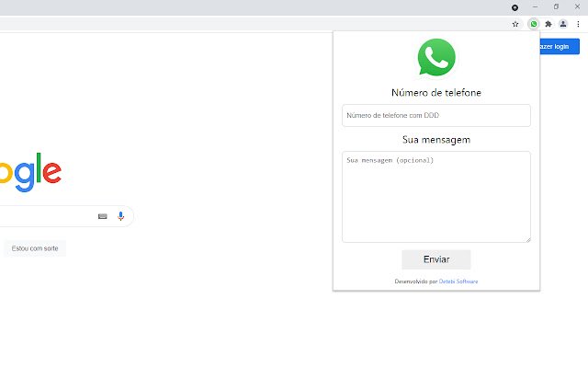This screenshot has height=368, width=588.
Task: Click the Desenvolvido por text
Action: click(416, 282)
